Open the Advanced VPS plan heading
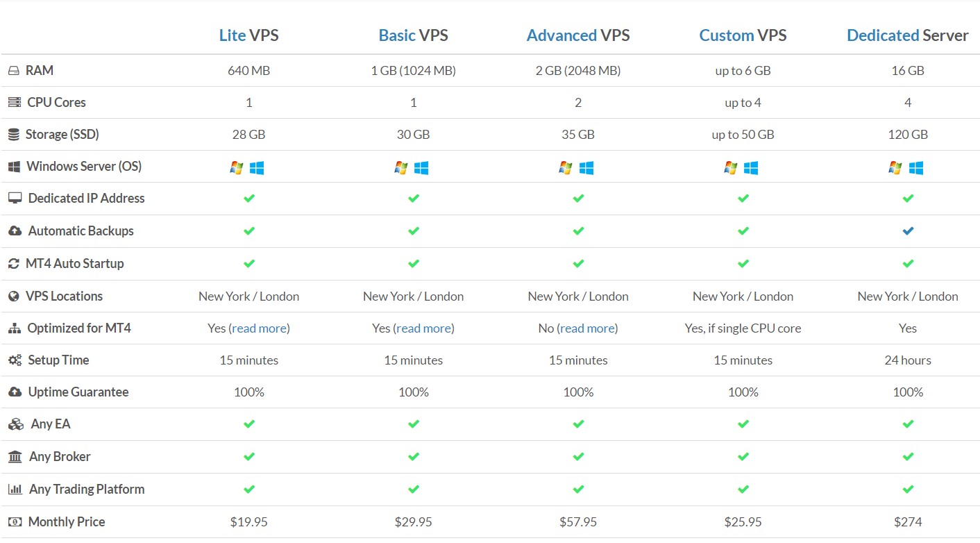980x543 pixels. (578, 35)
